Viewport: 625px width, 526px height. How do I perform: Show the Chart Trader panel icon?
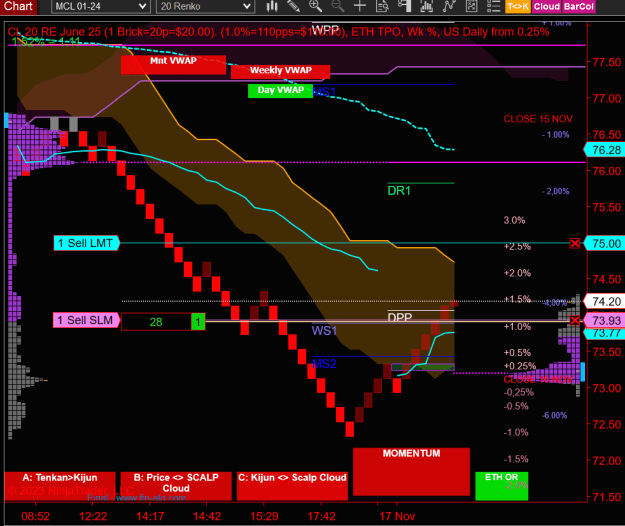pos(404,6)
